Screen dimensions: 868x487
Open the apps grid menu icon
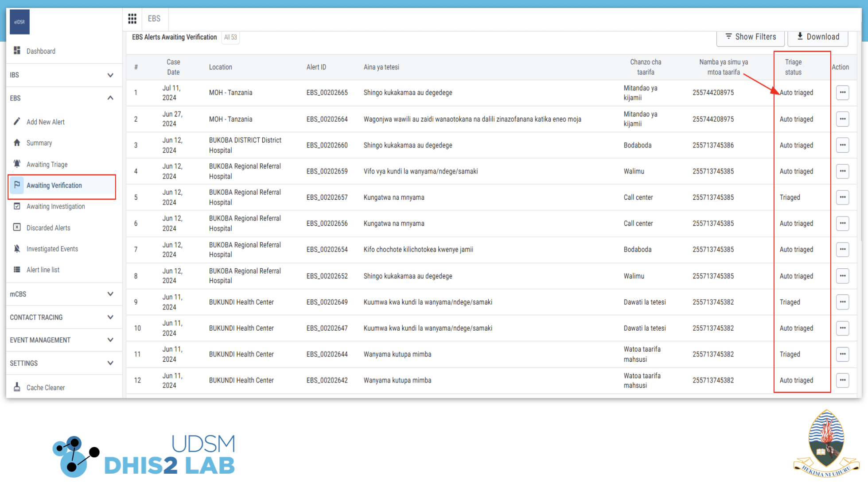tap(132, 19)
